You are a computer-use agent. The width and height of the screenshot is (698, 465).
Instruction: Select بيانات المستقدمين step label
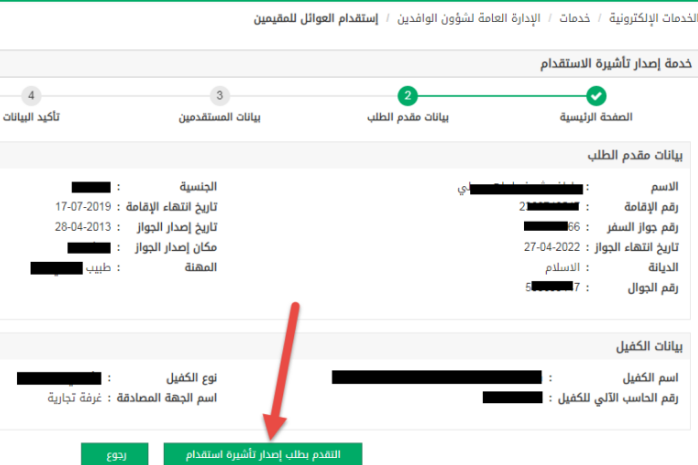tap(219, 117)
